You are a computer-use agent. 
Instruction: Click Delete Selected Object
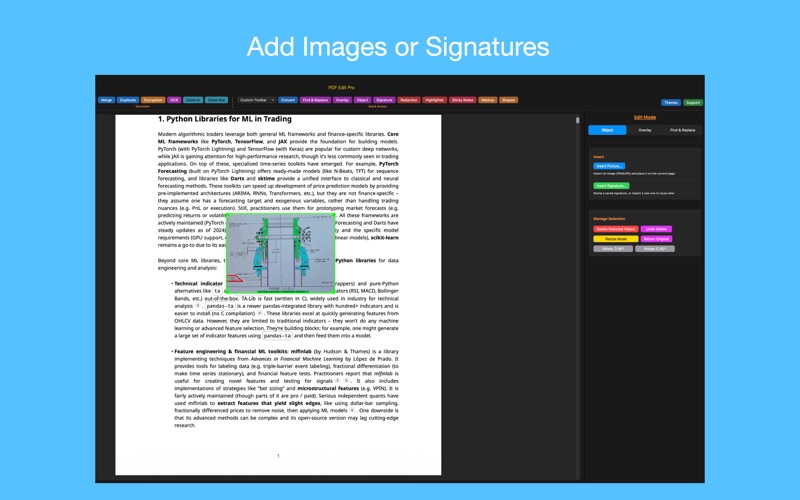tap(616, 229)
